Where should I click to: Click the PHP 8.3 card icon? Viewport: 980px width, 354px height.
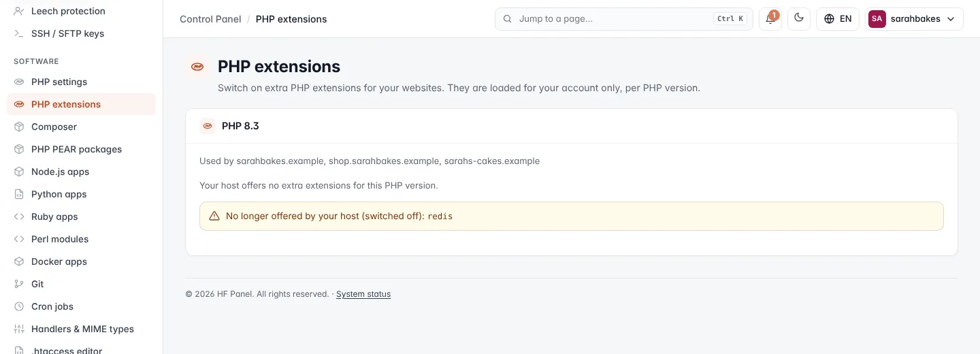(x=208, y=126)
